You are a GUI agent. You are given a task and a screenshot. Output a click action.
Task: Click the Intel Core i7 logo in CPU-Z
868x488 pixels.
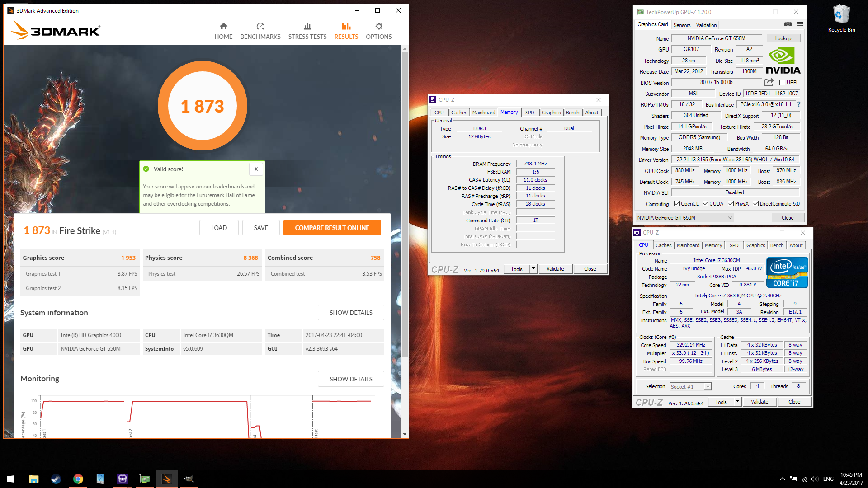click(x=787, y=272)
